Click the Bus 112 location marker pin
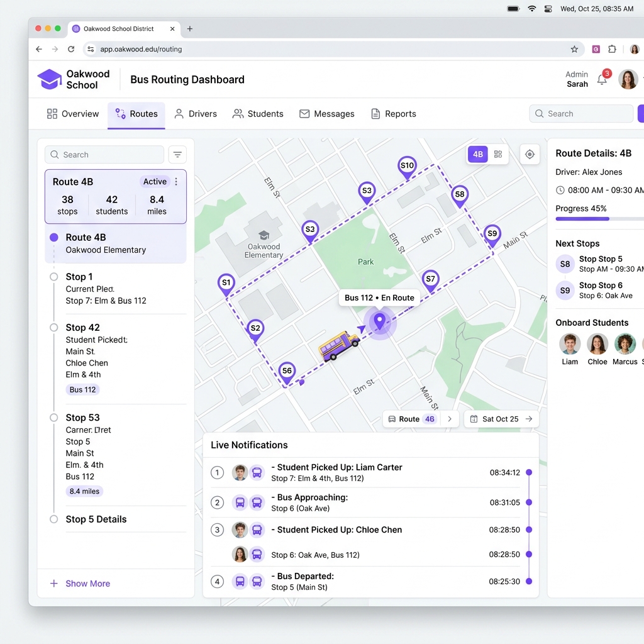Image resolution: width=644 pixels, height=644 pixels. coord(379,321)
